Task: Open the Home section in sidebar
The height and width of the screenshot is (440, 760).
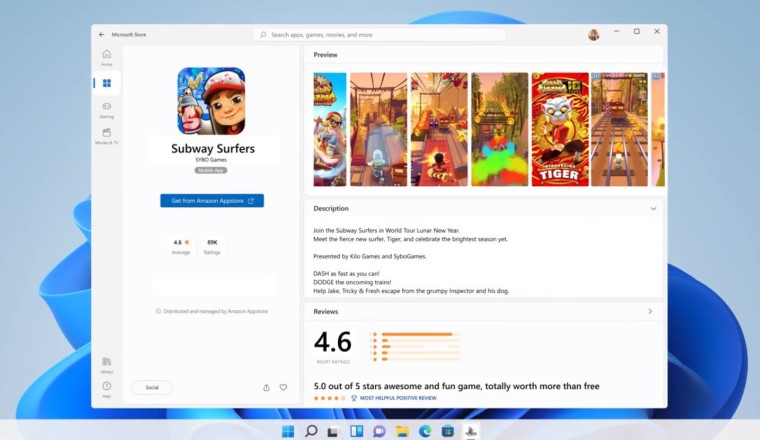Action: tap(107, 57)
